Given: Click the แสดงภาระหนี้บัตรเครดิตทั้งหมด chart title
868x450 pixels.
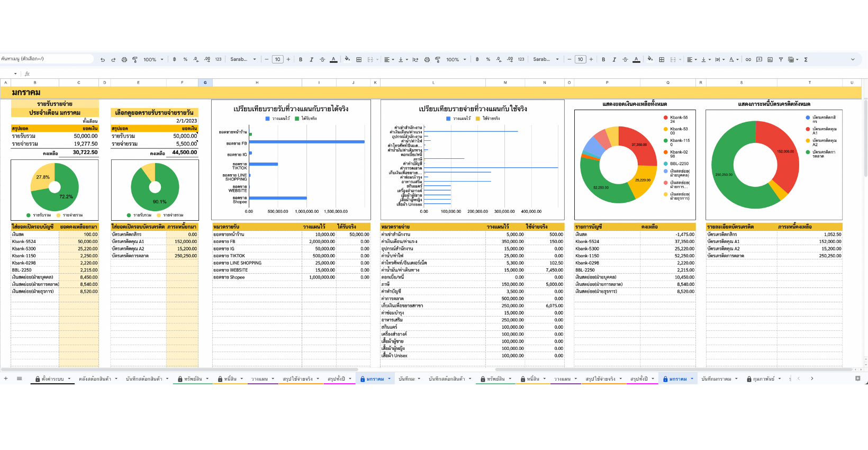Looking at the screenshot, I should [774, 104].
